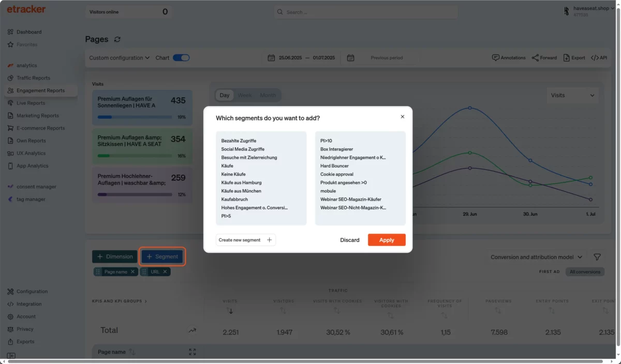Click the App Analytics phone icon

[x=11, y=166]
